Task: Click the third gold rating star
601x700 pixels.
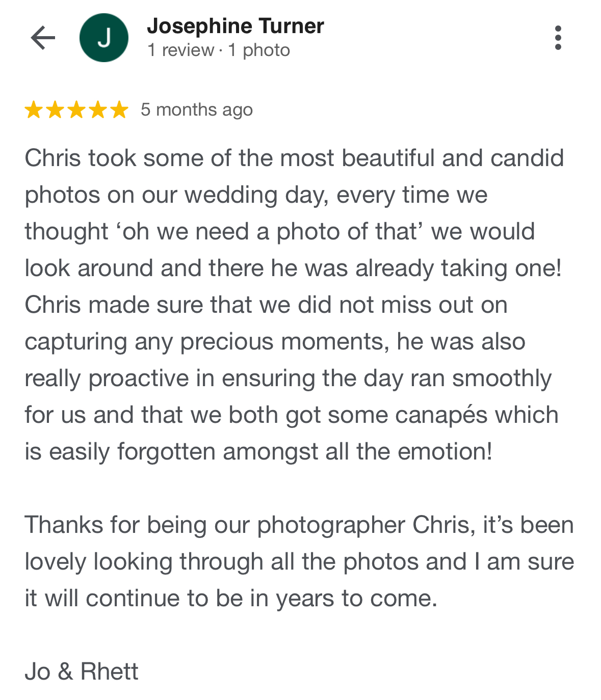Action: coord(76,110)
